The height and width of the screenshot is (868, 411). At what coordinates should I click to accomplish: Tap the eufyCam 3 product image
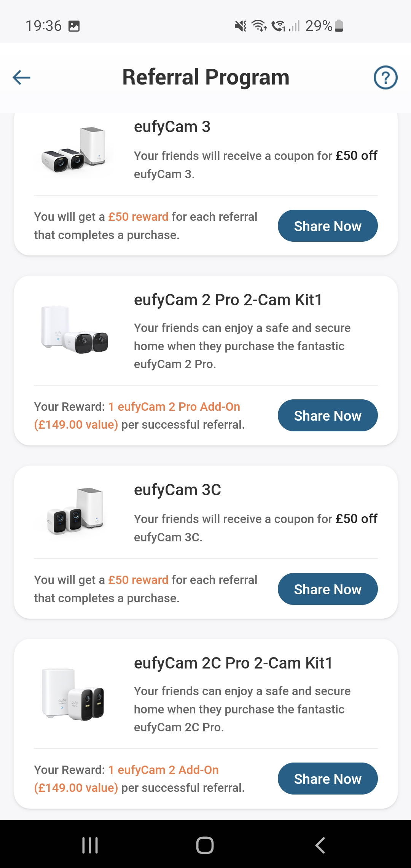(74, 150)
